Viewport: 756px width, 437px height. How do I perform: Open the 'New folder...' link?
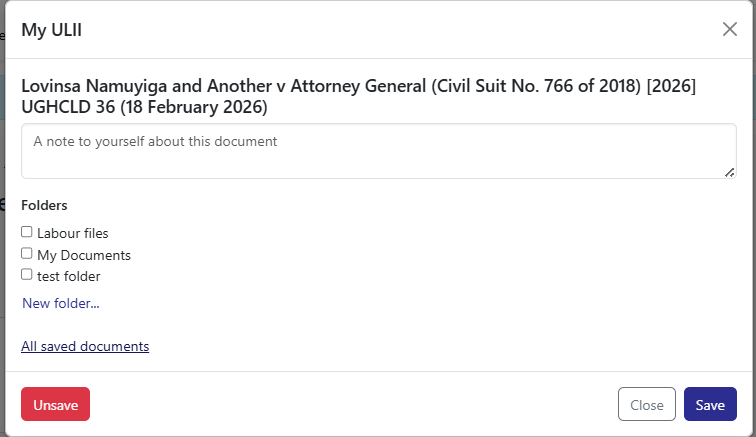click(60, 303)
